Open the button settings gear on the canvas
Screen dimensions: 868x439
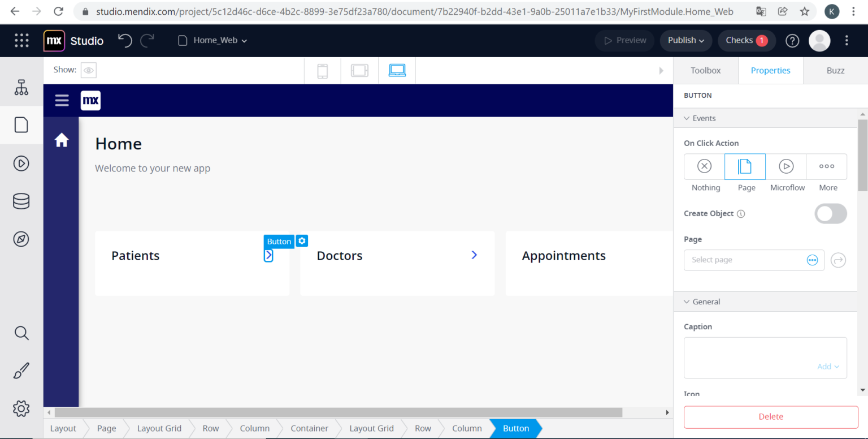click(302, 240)
